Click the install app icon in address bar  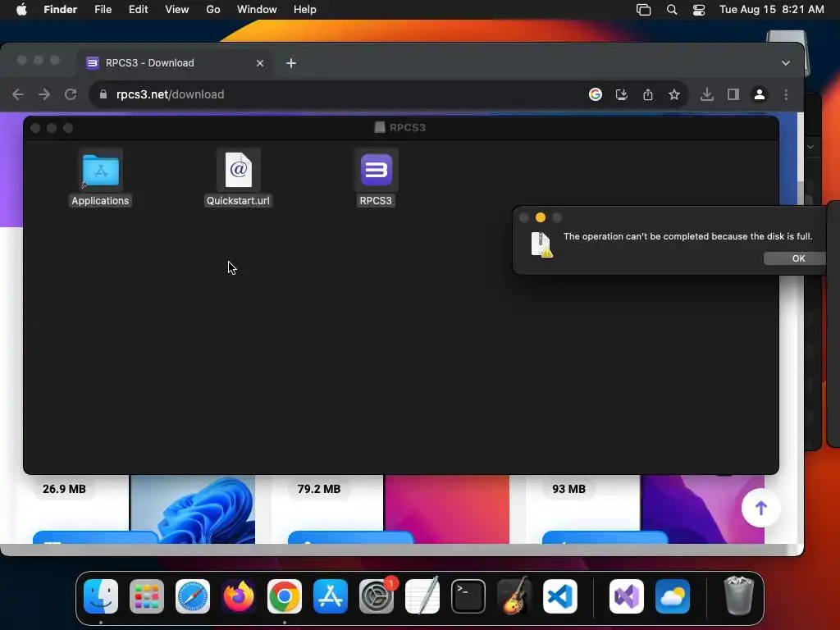622,94
